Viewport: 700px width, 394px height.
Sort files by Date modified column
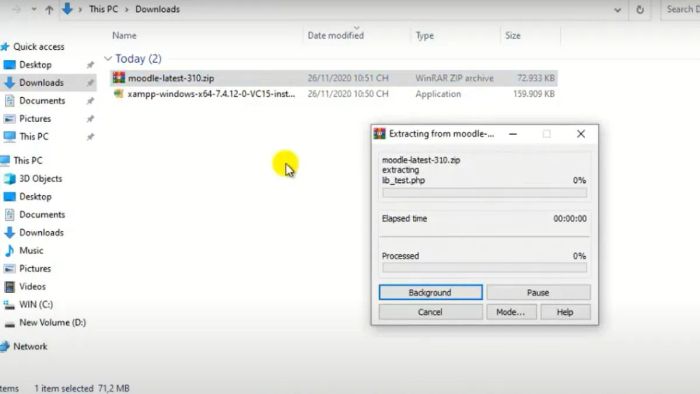(x=335, y=35)
